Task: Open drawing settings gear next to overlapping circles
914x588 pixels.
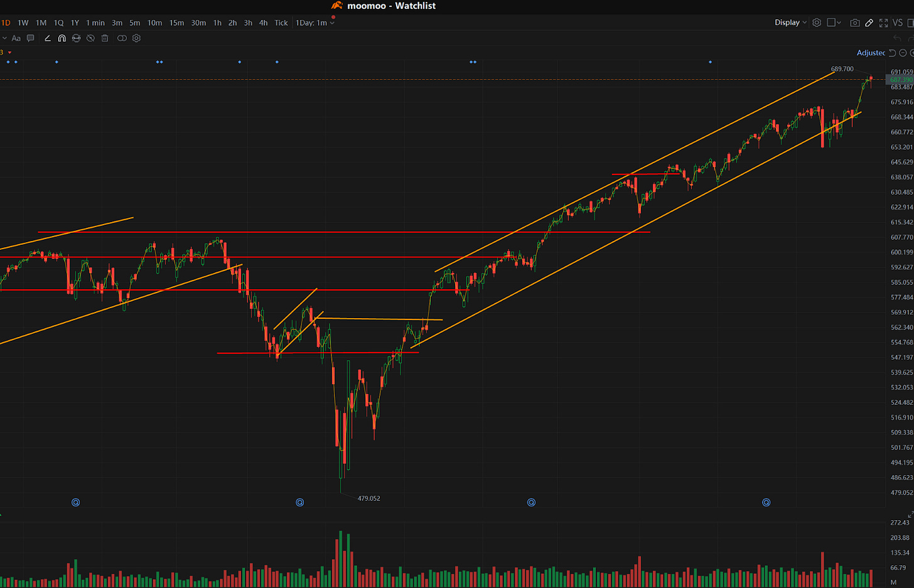Action: coord(136,38)
